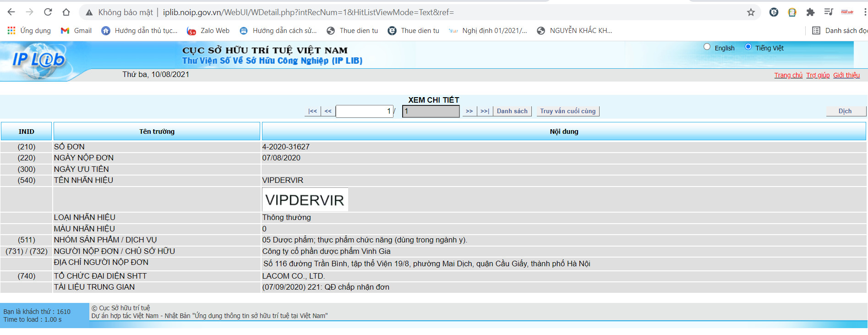This screenshot has height=335, width=868.
Task: Click the IP Lib logo
Action: click(x=39, y=60)
